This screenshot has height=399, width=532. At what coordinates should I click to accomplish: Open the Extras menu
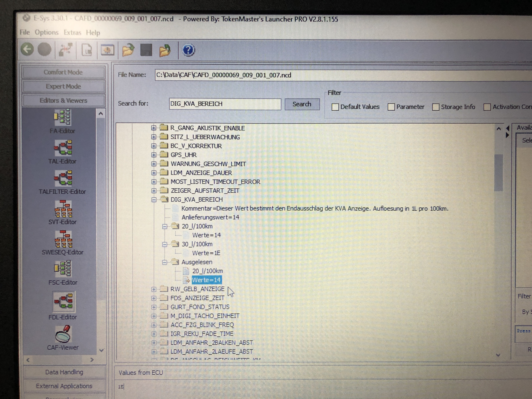pos(72,33)
